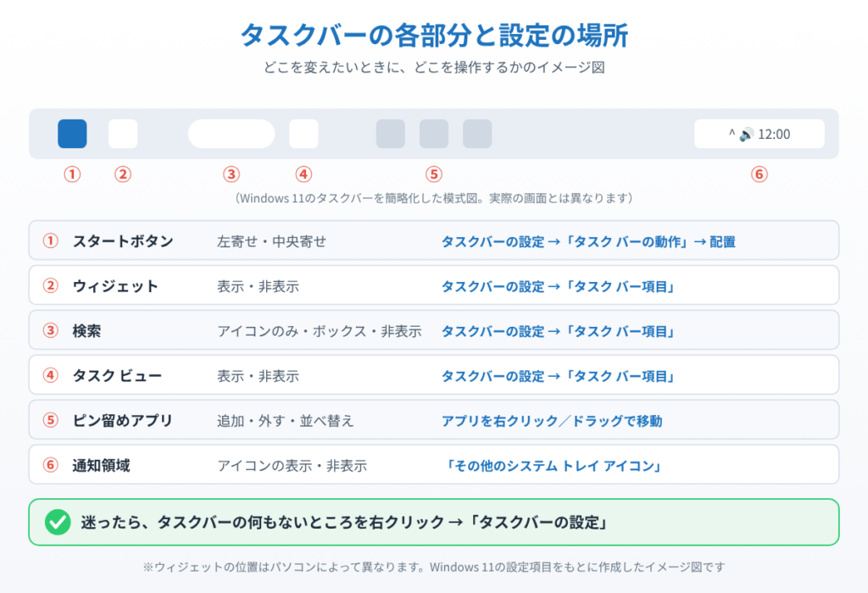Click the text 追加・外す・並べ替え
The width and height of the screenshot is (868, 593).
tap(285, 421)
